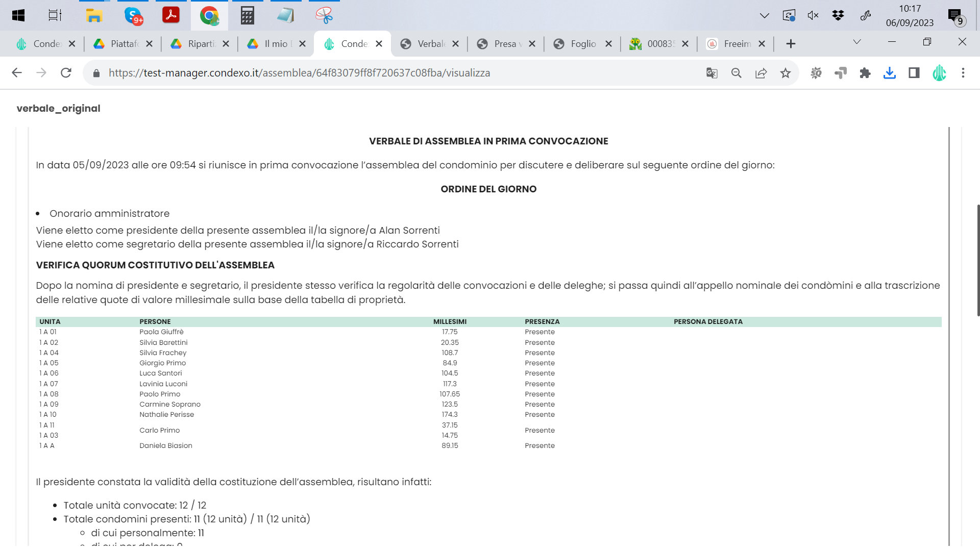The height and width of the screenshot is (551, 980).
Task: Click the 174.3 millesimi value
Action: click(x=450, y=414)
